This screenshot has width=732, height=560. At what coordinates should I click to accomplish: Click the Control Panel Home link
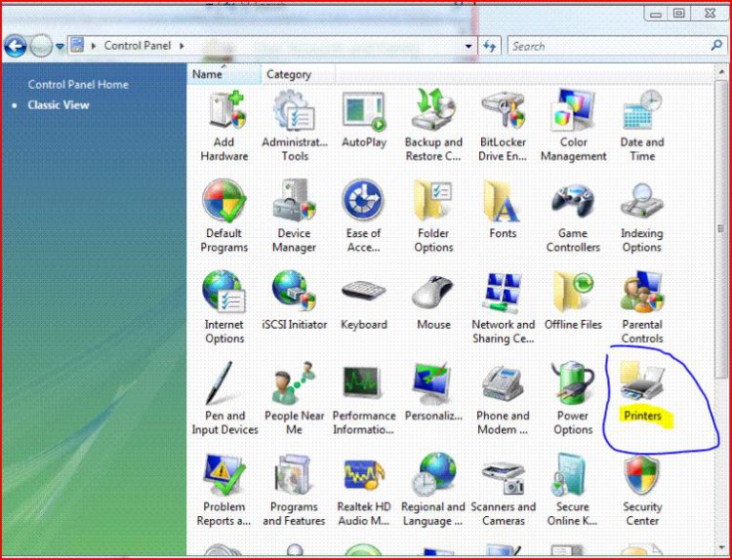click(78, 85)
